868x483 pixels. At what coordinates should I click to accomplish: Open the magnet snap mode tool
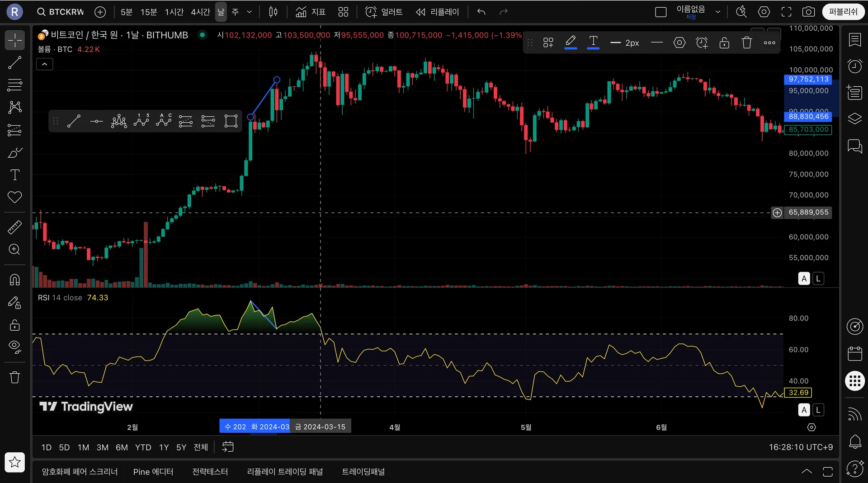tap(15, 280)
